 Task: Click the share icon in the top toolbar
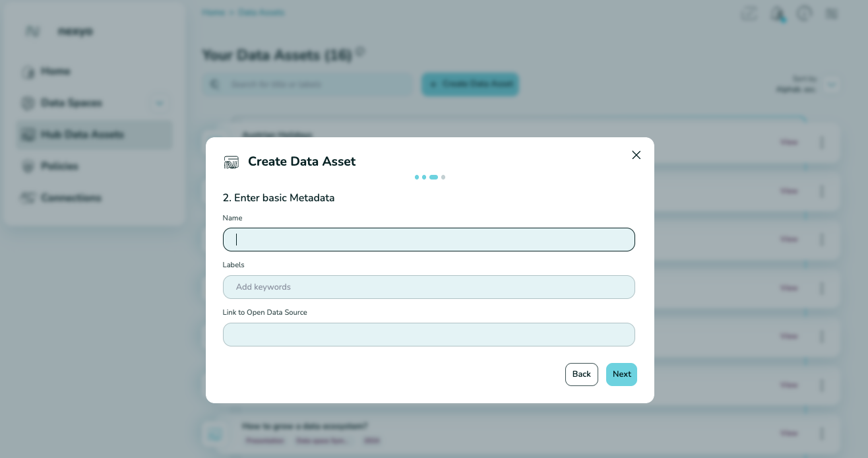[749, 13]
